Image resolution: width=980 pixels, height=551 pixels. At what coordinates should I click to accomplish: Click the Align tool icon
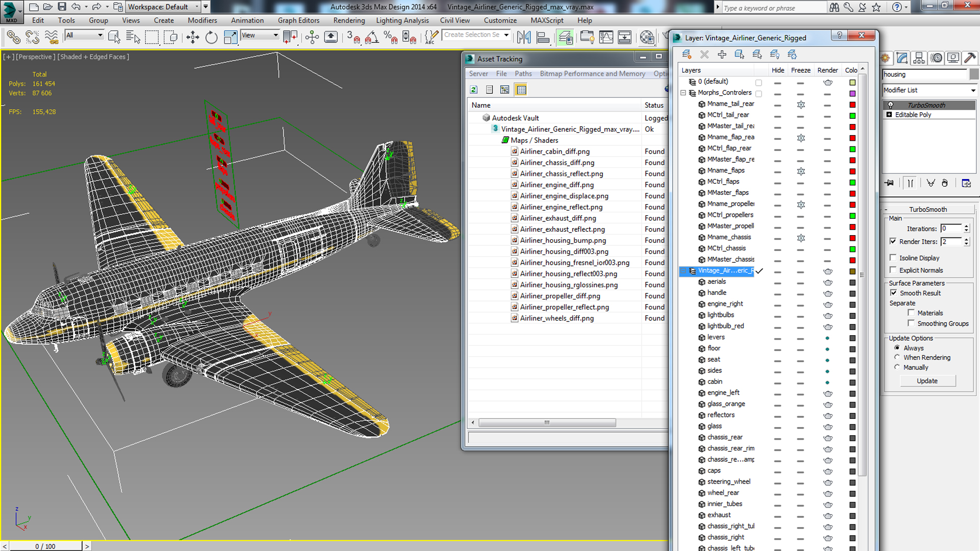(x=543, y=37)
